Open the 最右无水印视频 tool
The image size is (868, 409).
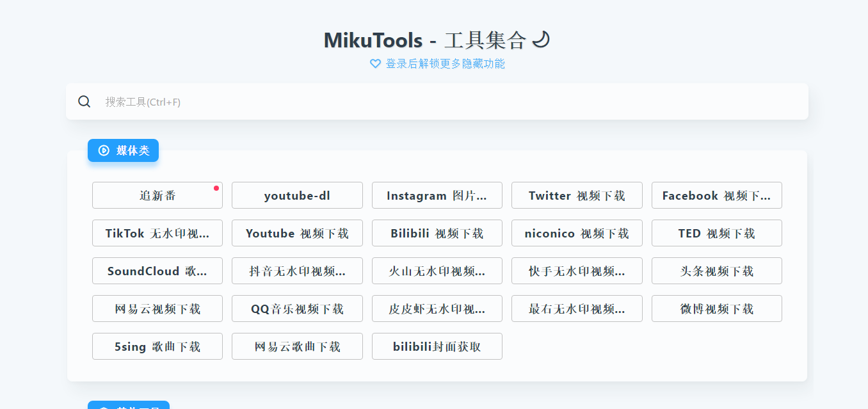[x=577, y=309]
